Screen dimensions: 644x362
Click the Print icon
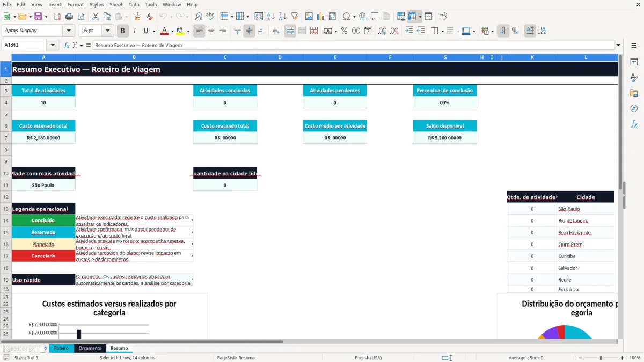tap(70, 17)
